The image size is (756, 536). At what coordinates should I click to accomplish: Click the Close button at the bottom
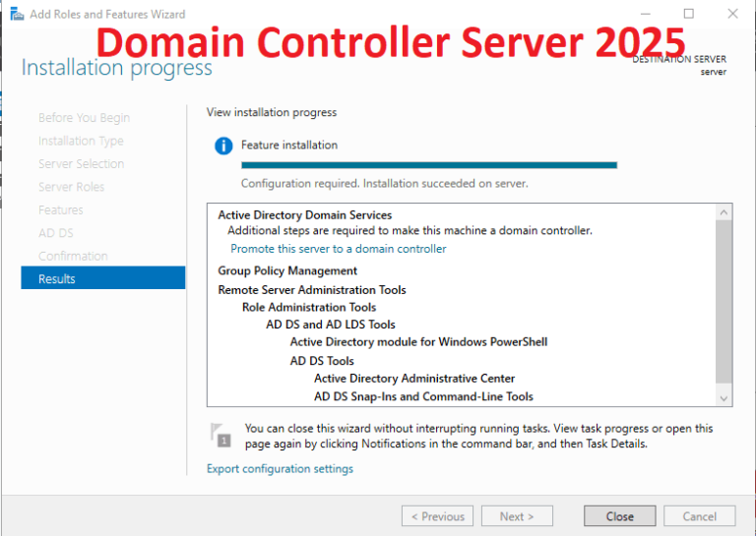(x=619, y=516)
